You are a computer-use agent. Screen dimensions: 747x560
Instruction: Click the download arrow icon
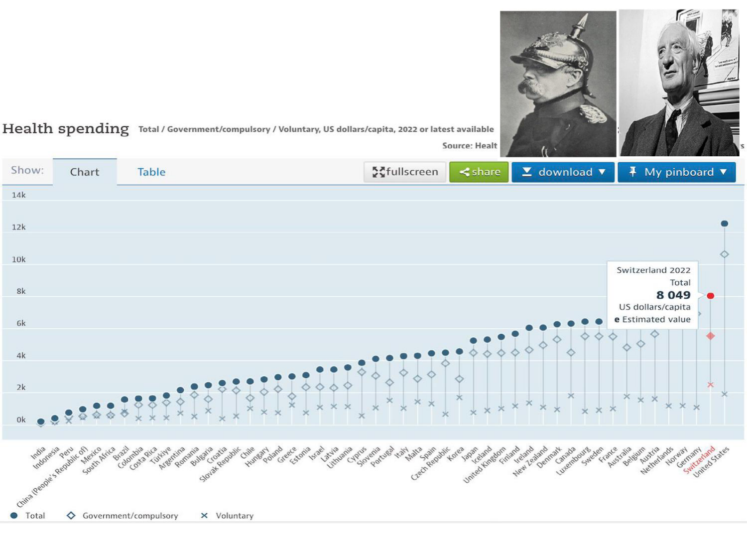point(526,172)
